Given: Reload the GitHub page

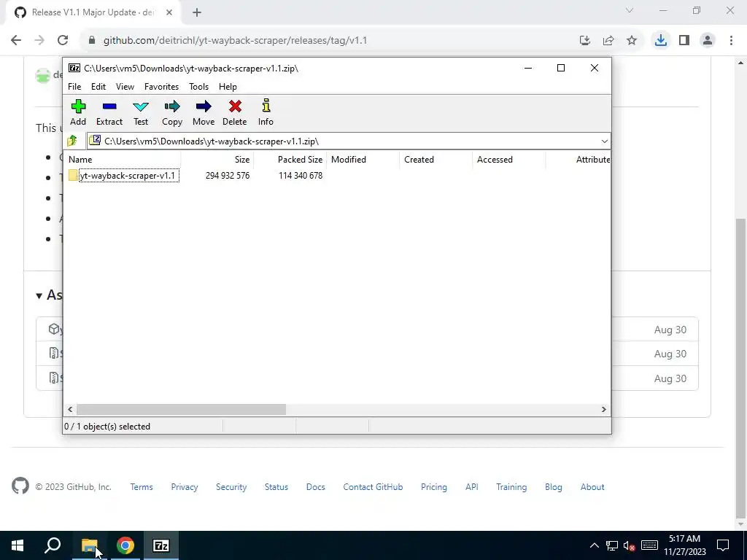Looking at the screenshot, I should pyautogui.click(x=63, y=41).
